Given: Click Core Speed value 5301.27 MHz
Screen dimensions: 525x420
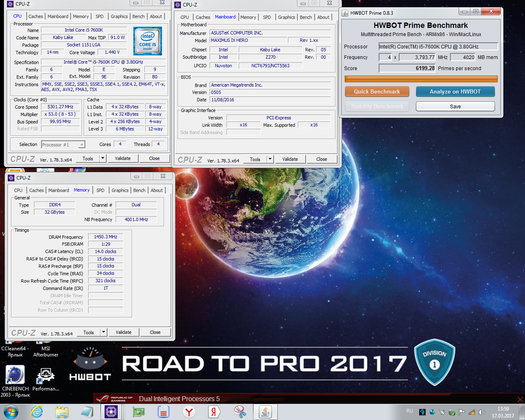Looking at the screenshot, I should (60, 107).
